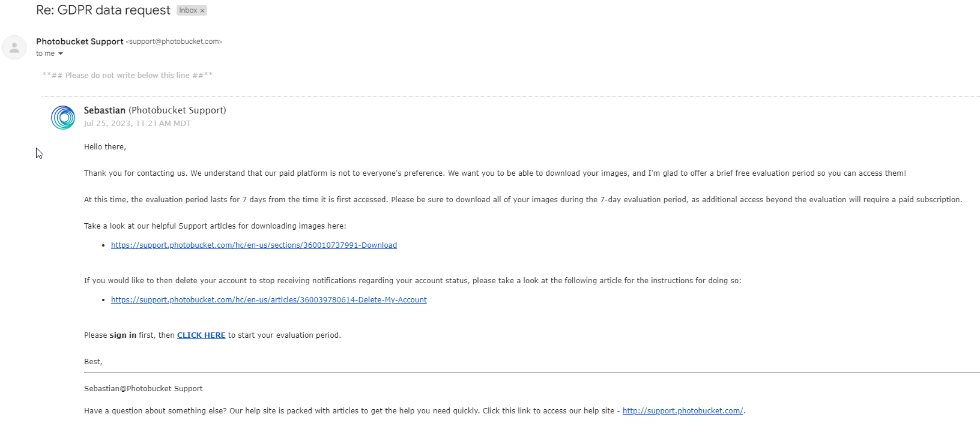Image resolution: width=980 pixels, height=432 pixels.
Task: Click Sebastian's name in the message header
Action: tap(104, 110)
